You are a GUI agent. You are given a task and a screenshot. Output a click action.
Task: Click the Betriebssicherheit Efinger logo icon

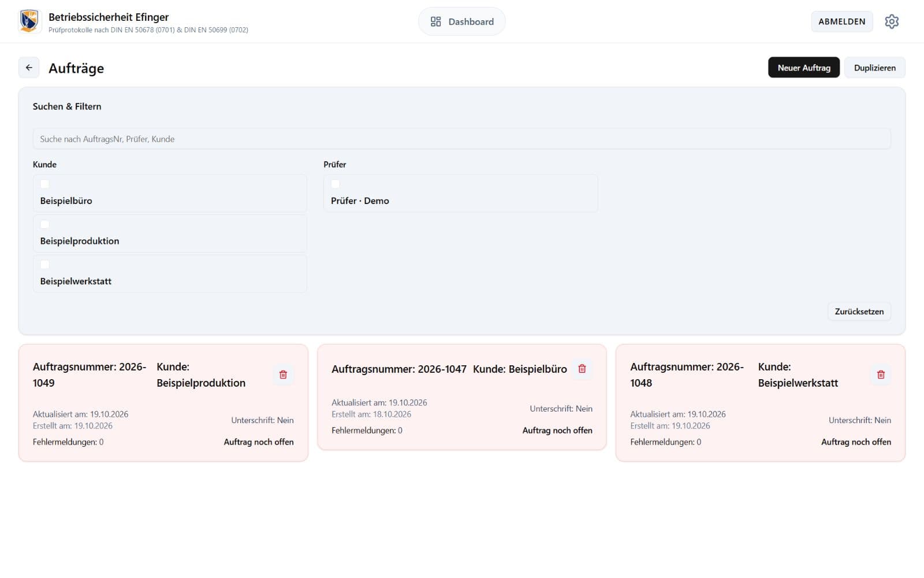click(x=29, y=21)
